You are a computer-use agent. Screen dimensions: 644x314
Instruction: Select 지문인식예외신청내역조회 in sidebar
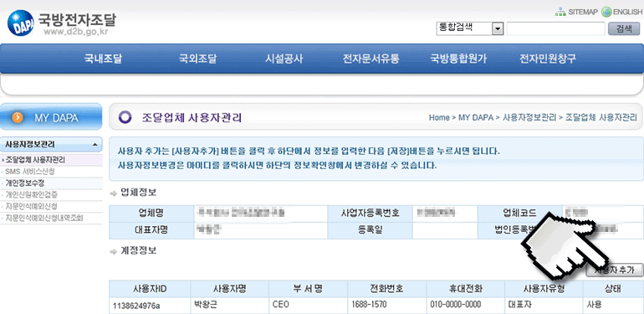click(x=44, y=218)
